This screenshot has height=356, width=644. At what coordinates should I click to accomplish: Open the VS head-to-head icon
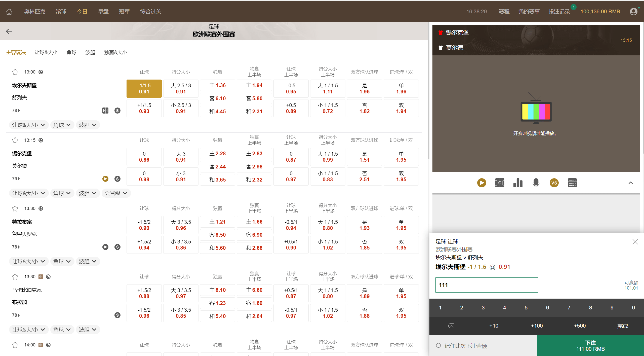coord(554,183)
